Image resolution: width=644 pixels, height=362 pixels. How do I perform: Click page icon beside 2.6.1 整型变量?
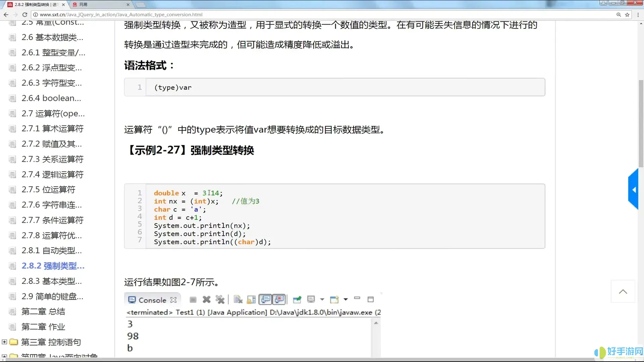click(x=12, y=53)
